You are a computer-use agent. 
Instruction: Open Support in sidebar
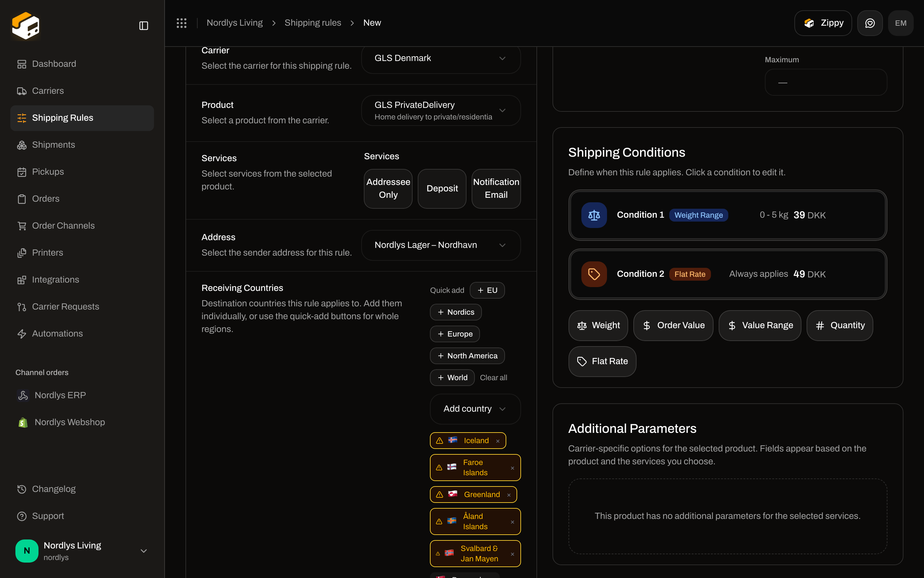(82, 516)
